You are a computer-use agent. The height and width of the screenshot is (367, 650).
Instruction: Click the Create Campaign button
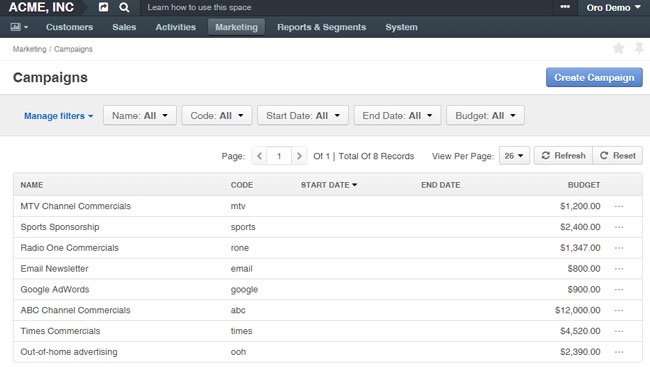click(x=594, y=78)
